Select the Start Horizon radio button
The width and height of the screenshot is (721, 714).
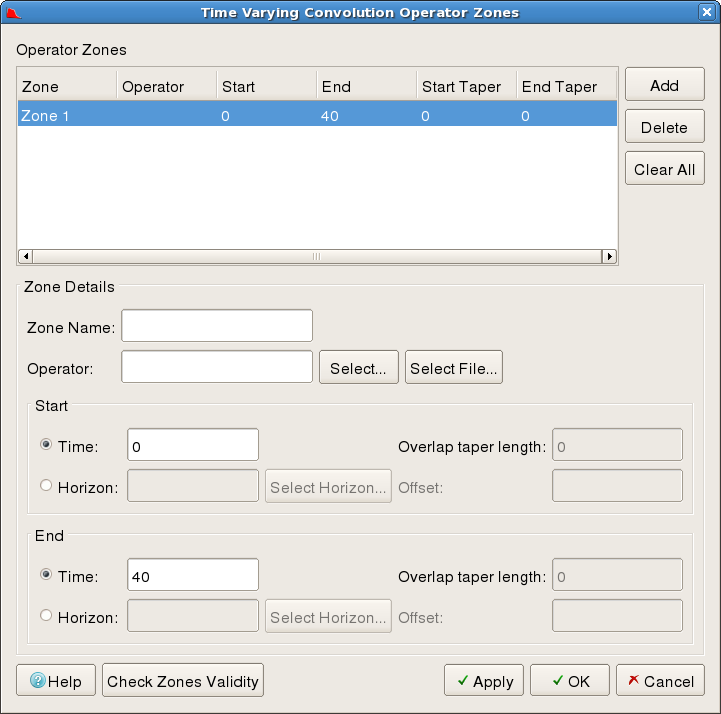click(x=46, y=486)
